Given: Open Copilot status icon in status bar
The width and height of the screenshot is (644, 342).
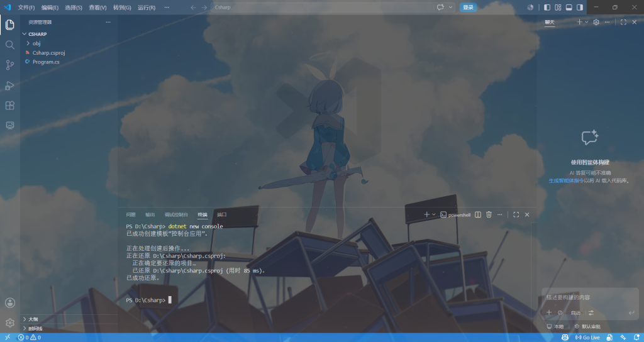Looking at the screenshot, I should click(565, 338).
